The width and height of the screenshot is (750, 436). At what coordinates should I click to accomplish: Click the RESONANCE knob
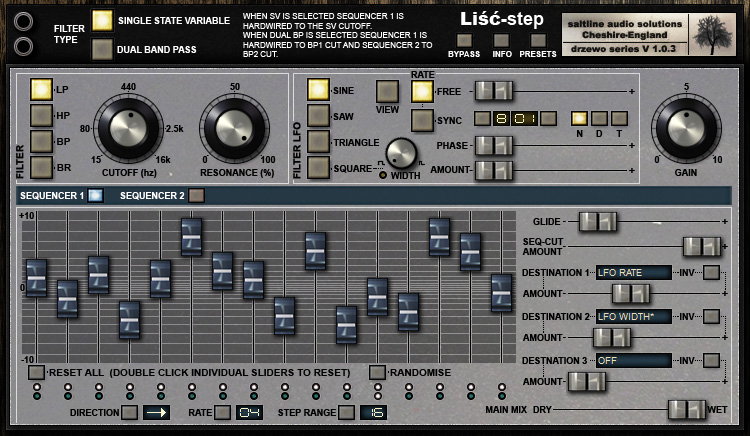click(x=234, y=128)
